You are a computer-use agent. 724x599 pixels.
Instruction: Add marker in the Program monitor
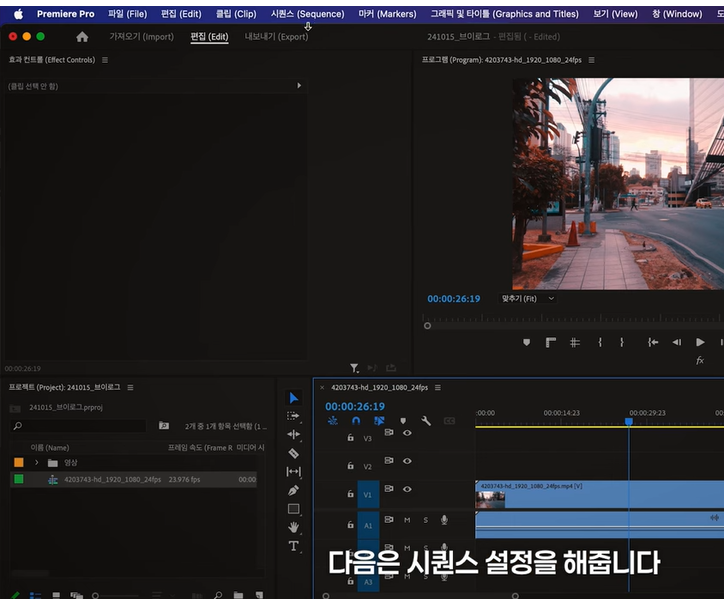[526, 342]
